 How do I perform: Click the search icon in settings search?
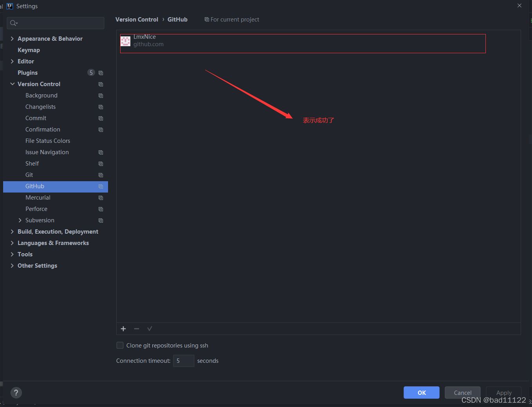[x=14, y=23]
